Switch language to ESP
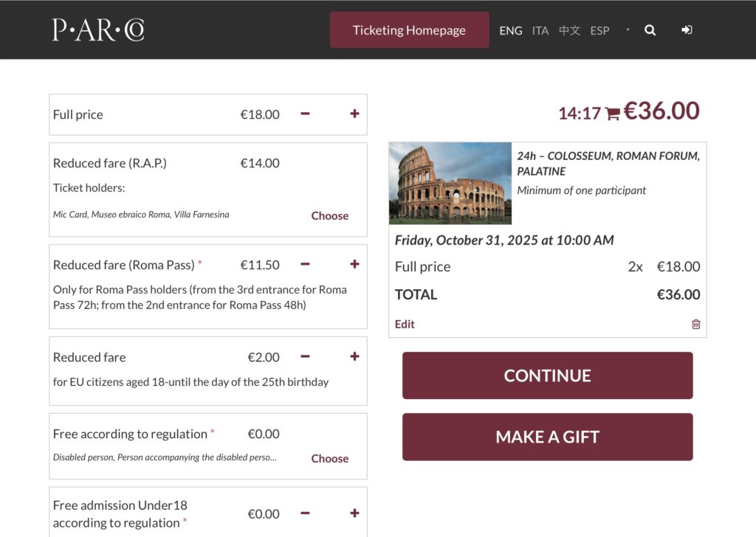The height and width of the screenshot is (537, 756). [599, 30]
